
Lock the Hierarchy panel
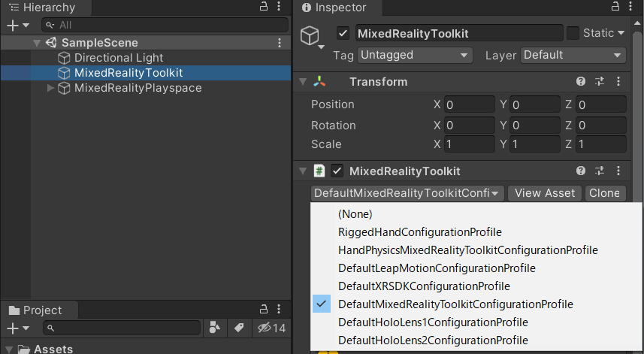tap(264, 7)
